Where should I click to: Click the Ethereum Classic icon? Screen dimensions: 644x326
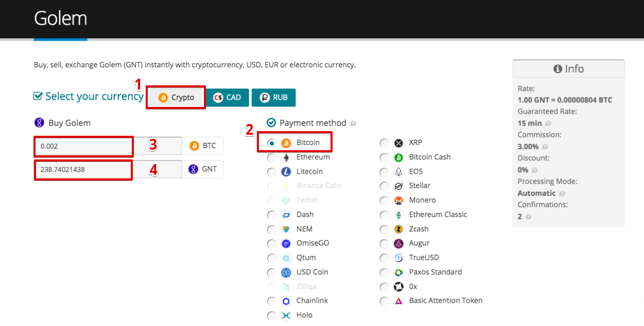point(398,215)
